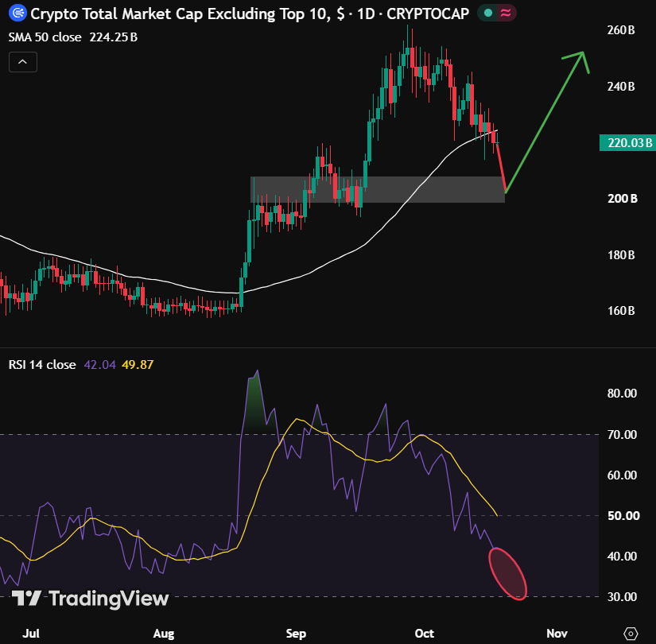The width and height of the screenshot is (656, 644).
Task: Click the 30.00 RSI axis label
Action: 622,597
